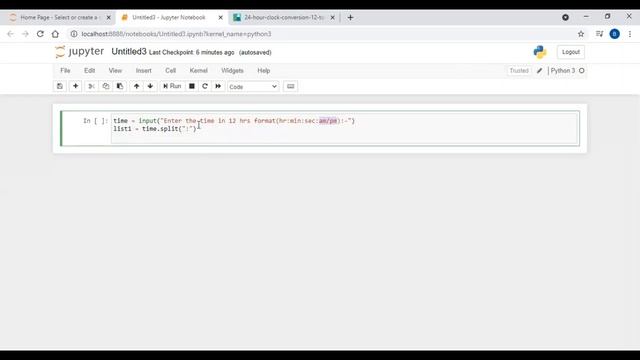Insert a cell below with plus icon

[76, 86]
